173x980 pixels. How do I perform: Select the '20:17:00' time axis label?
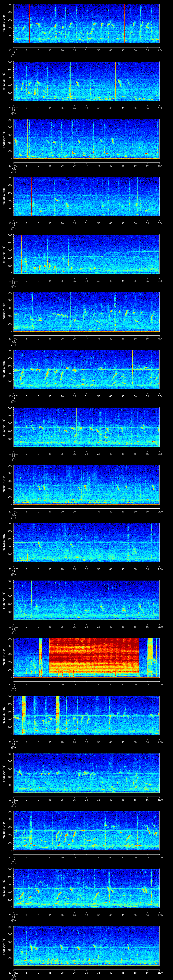point(13,972)
